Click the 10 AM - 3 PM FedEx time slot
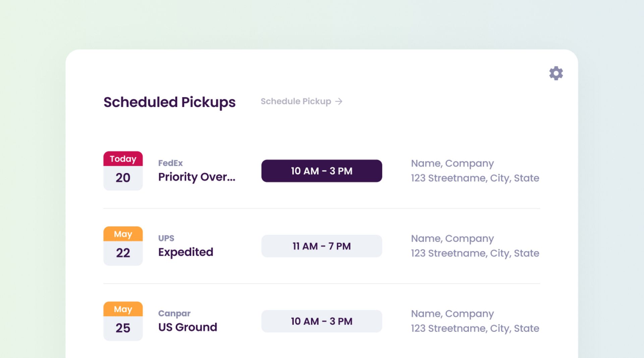Image resolution: width=644 pixels, height=358 pixels. pos(321,171)
